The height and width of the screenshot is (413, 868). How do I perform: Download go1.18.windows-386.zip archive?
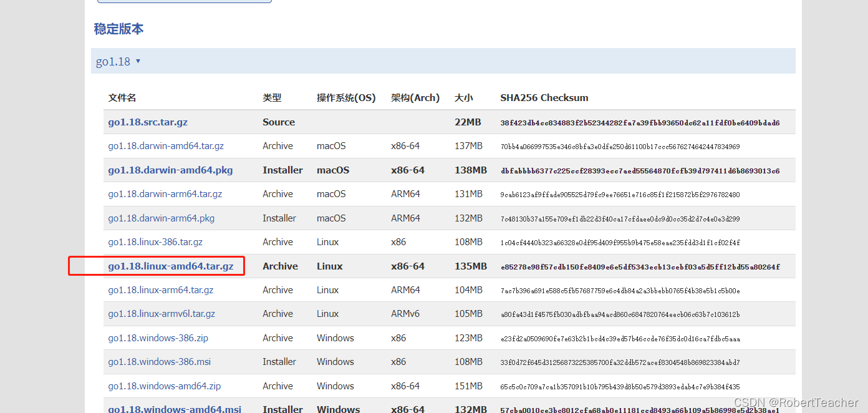point(158,338)
